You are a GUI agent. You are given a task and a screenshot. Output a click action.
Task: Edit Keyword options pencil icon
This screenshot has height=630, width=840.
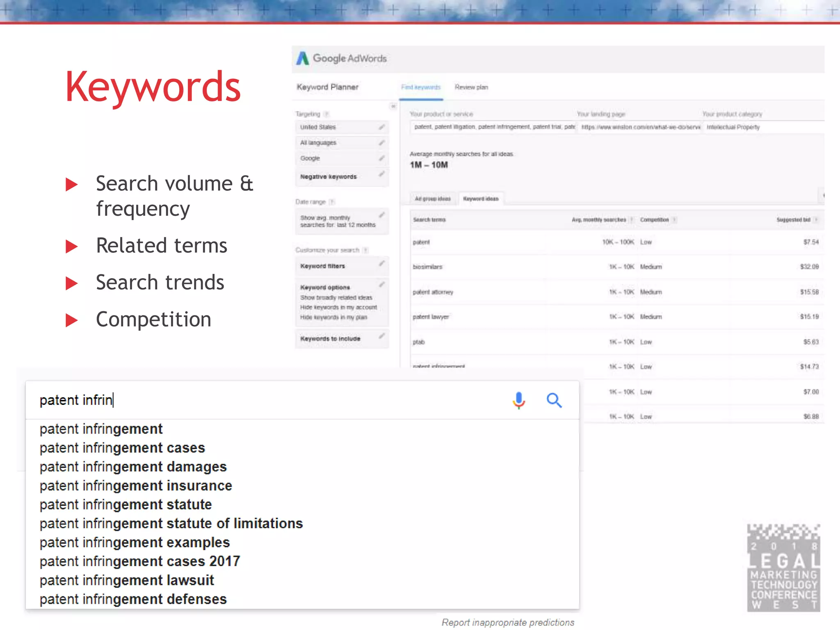click(x=381, y=284)
